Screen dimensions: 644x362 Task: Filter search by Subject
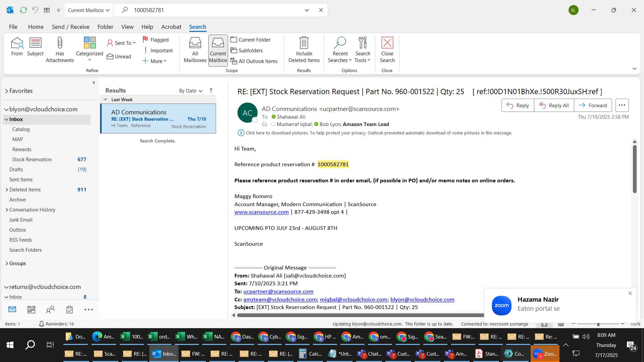click(35, 47)
